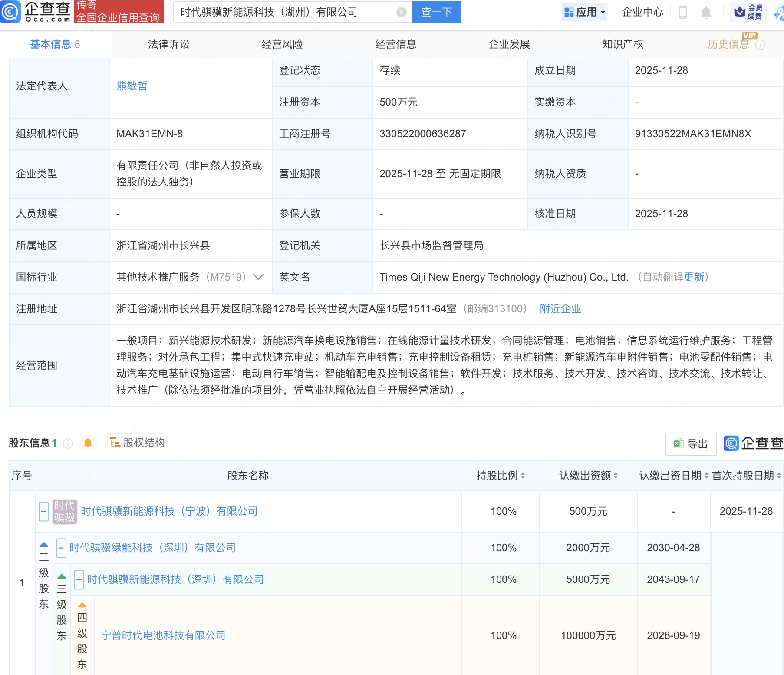Image resolution: width=784 pixels, height=675 pixels.
Task: Click the history info help icon
Action: pos(760,45)
